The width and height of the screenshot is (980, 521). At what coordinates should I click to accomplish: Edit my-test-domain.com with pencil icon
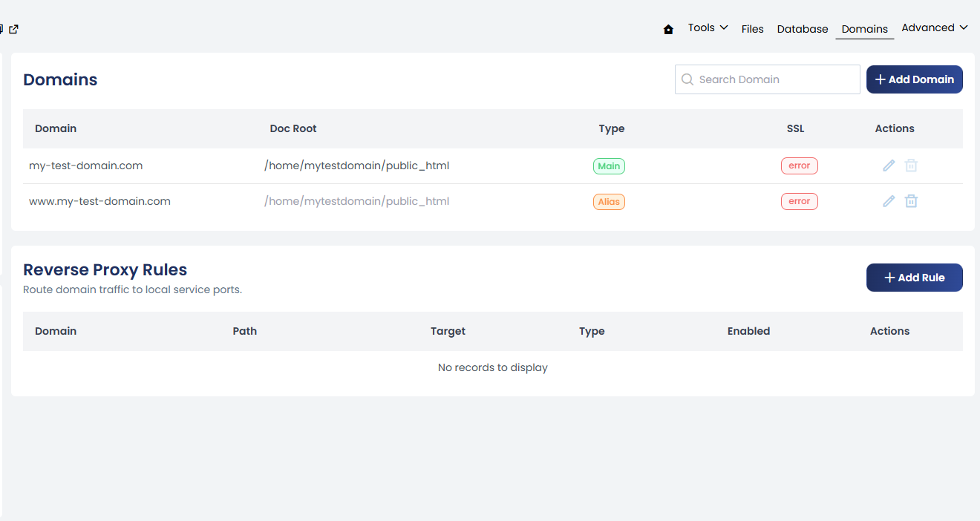coord(889,166)
